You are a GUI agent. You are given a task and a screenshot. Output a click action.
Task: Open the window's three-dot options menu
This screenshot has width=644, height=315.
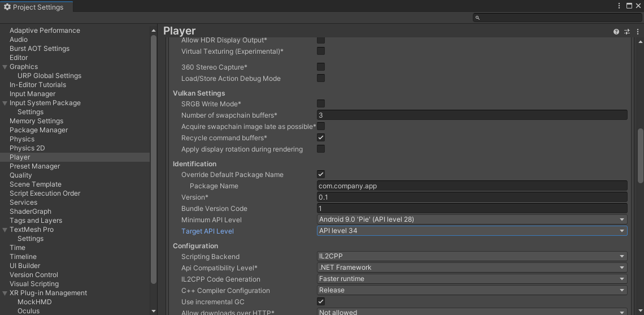click(620, 6)
